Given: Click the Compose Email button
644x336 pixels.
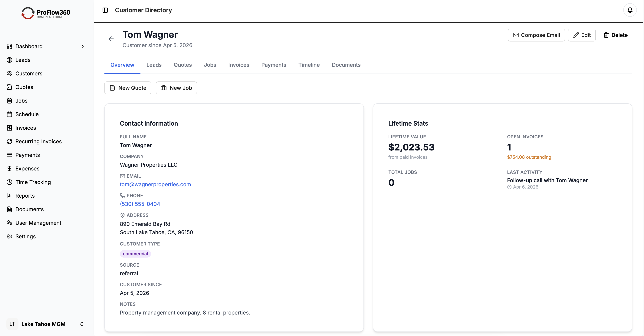Looking at the screenshot, I should (537, 35).
